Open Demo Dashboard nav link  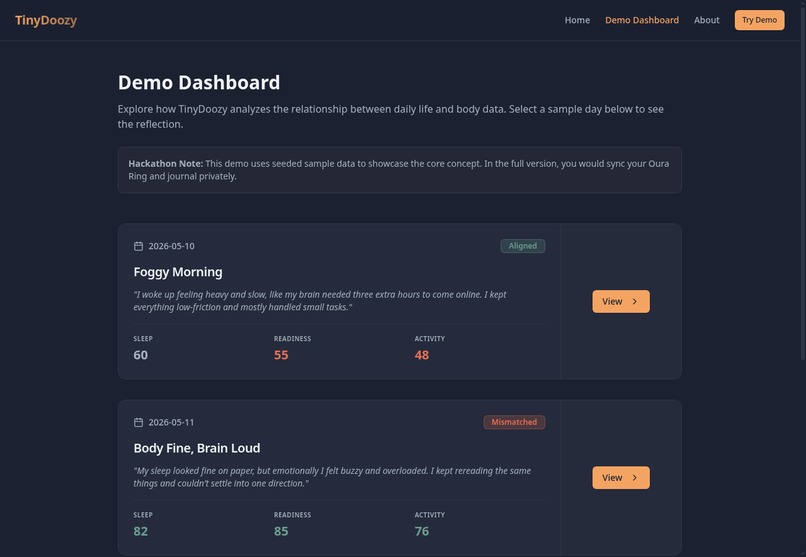[x=642, y=20]
